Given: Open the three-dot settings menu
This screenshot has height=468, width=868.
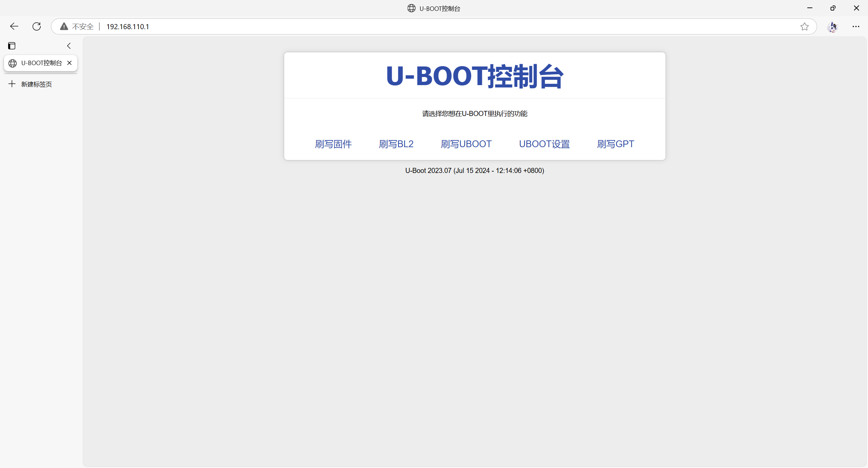Looking at the screenshot, I should [x=856, y=26].
